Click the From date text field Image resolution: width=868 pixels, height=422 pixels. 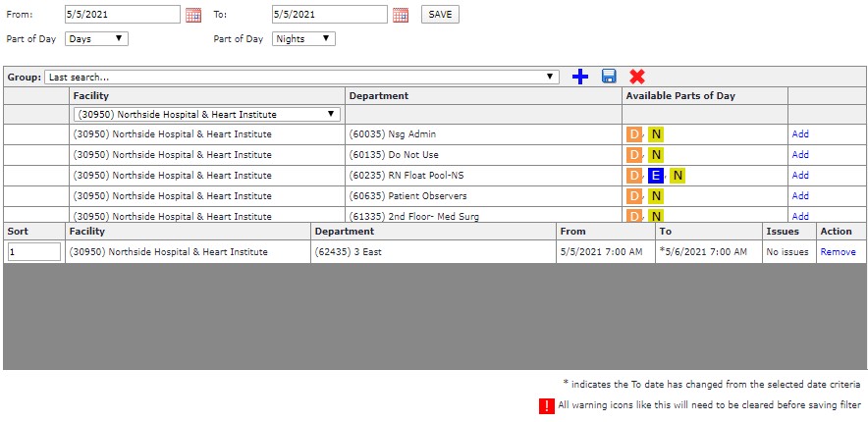tap(122, 15)
